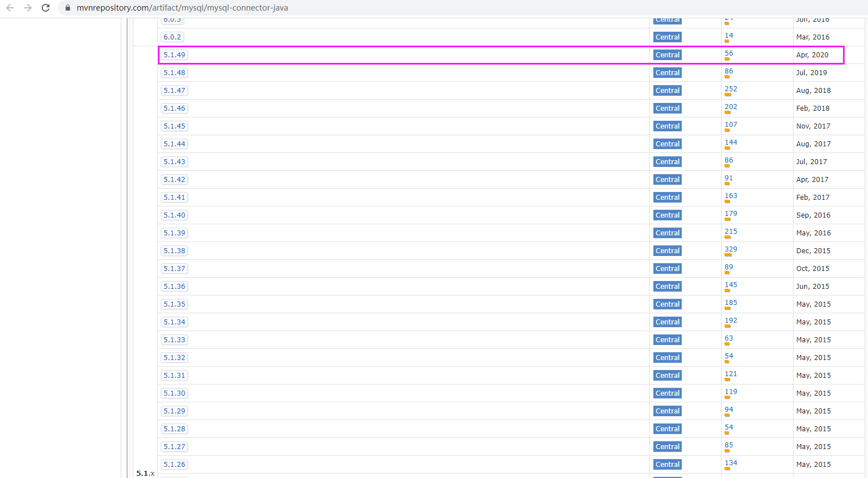Click the browser back arrow
This screenshot has width=868, height=478.
pos(10,8)
